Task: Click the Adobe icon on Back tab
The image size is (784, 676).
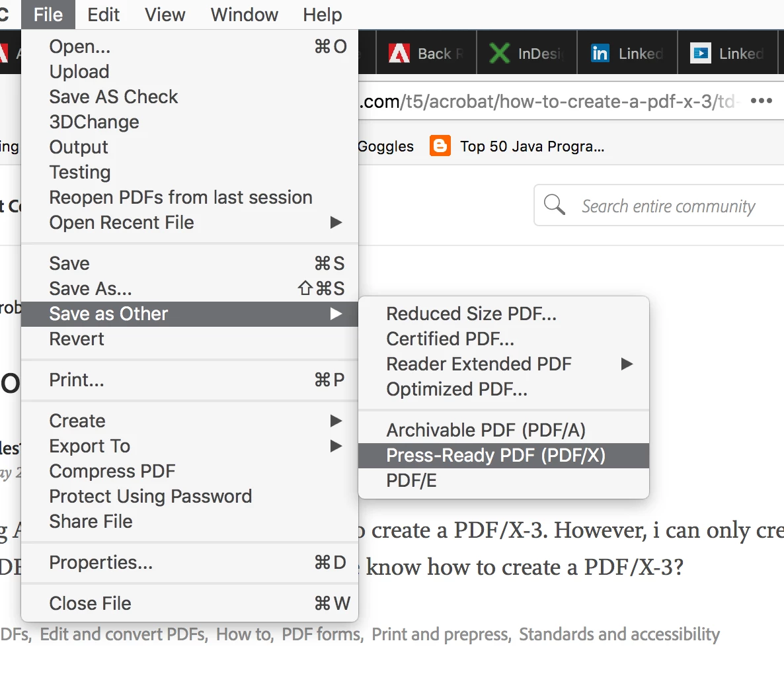Action: (399, 53)
